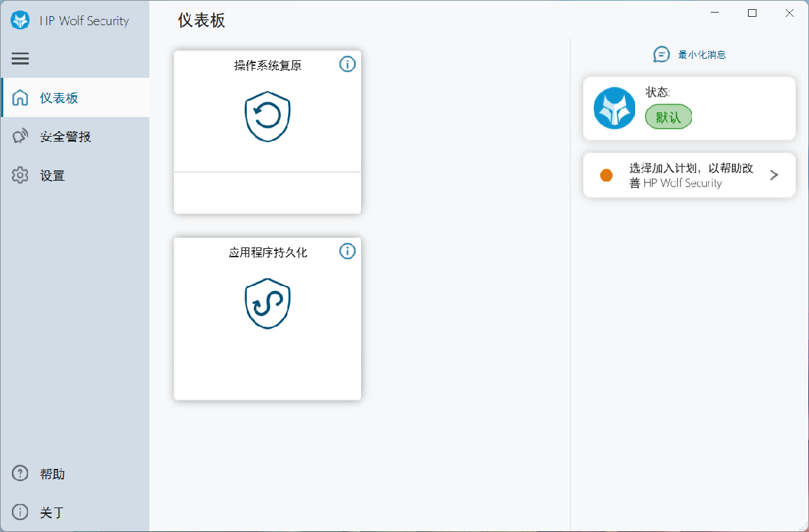Show info for the 应用程序持久化 card
Image resolution: width=809 pixels, height=532 pixels.
coord(347,251)
